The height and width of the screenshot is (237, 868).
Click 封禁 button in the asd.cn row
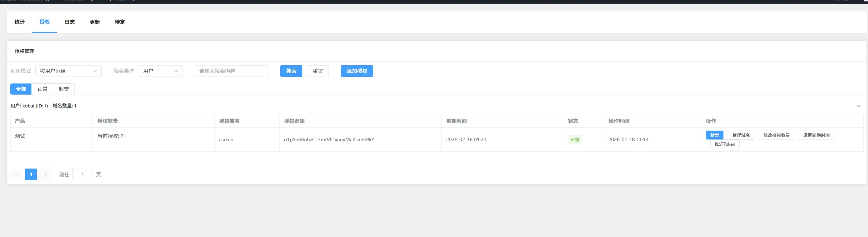pyautogui.click(x=714, y=135)
